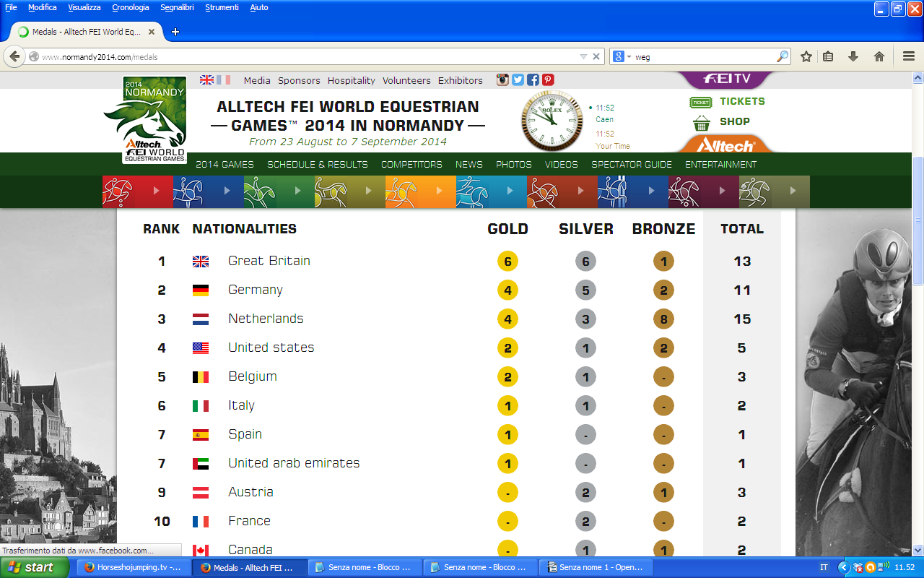Open the 2014 GAMES nav item
924x578 pixels.
point(225,165)
